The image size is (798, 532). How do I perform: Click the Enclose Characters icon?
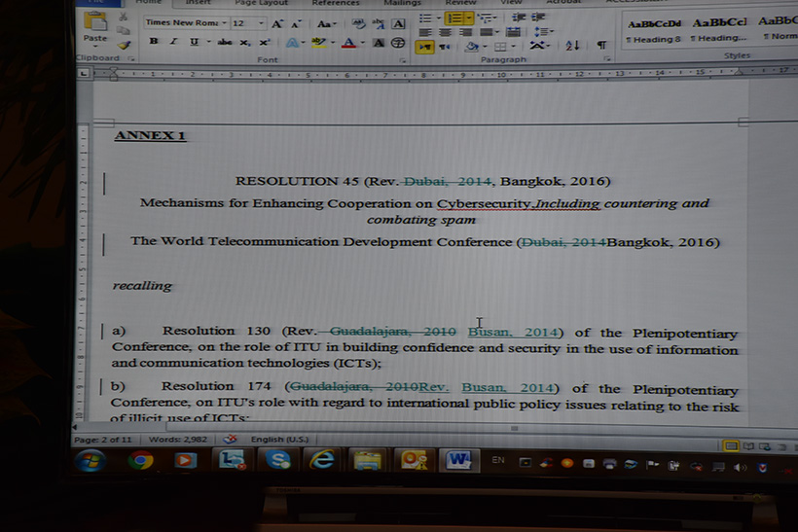click(x=398, y=43)
